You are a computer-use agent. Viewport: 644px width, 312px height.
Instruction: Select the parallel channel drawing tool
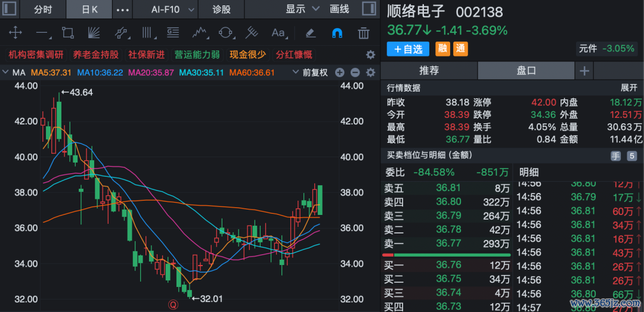[x=120, y=33]
